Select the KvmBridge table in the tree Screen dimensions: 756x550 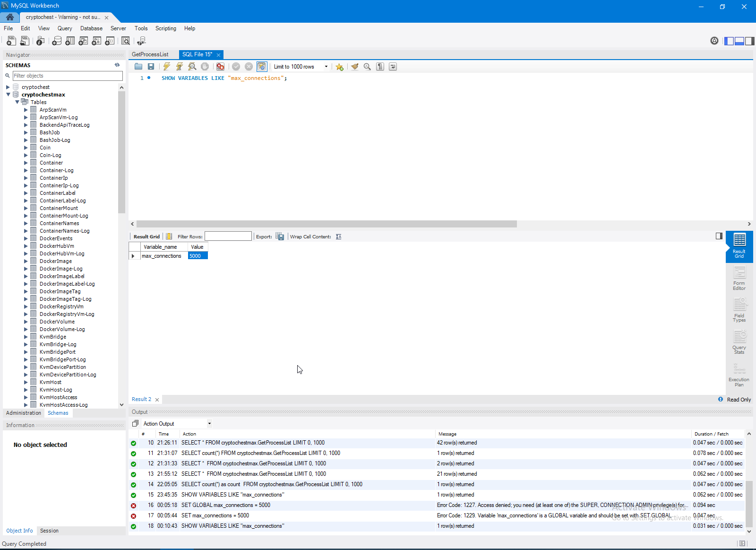tap(53, 337)
